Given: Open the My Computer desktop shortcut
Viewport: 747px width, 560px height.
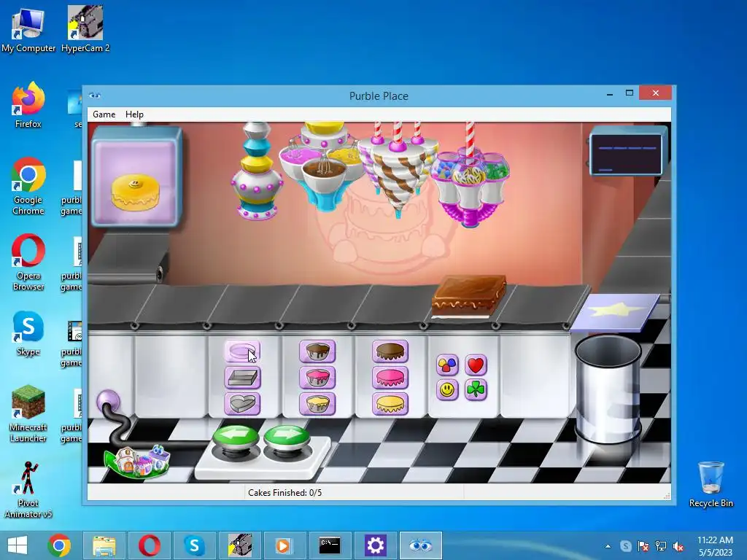Looking at the screenshot, I should (x=28, y=29).
